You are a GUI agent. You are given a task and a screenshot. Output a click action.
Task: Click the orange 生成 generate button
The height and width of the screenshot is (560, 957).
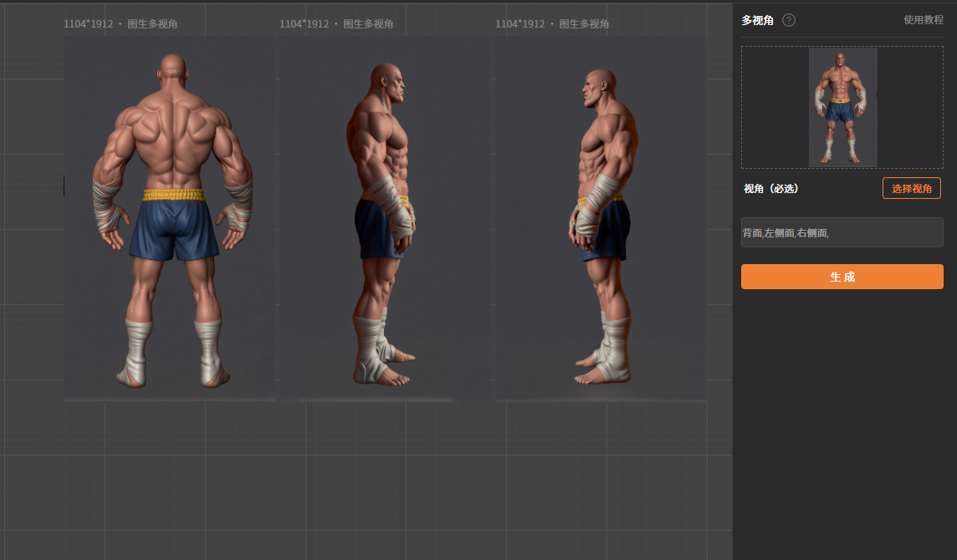842,277
